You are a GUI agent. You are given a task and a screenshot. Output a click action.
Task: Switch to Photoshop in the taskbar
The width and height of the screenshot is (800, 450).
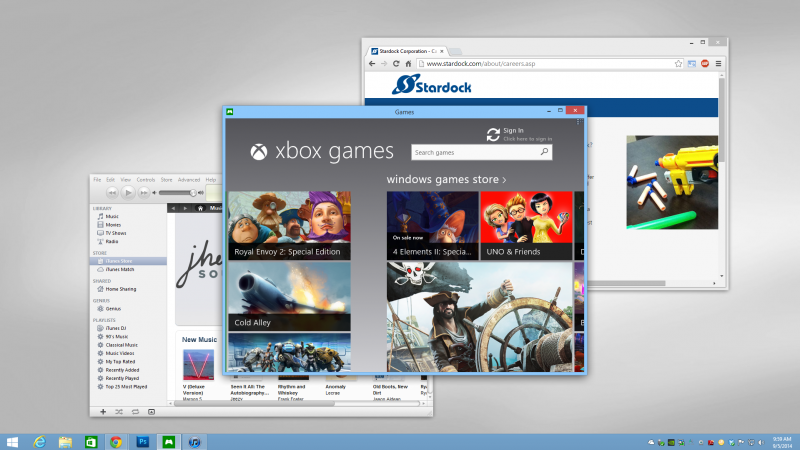click(142, 442)
